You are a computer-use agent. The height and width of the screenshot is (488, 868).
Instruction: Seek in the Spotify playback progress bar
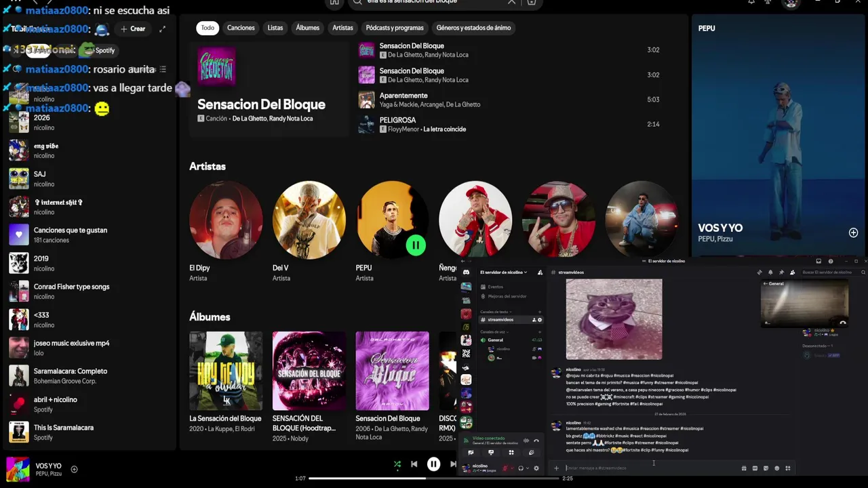tap(435, 479)
